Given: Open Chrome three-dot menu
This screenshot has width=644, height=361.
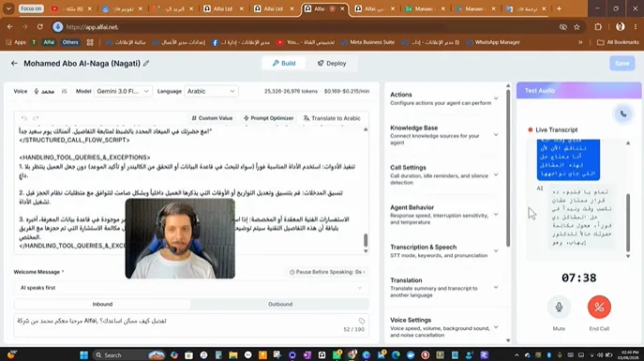Looking at the screenshot, I should 635,27.
